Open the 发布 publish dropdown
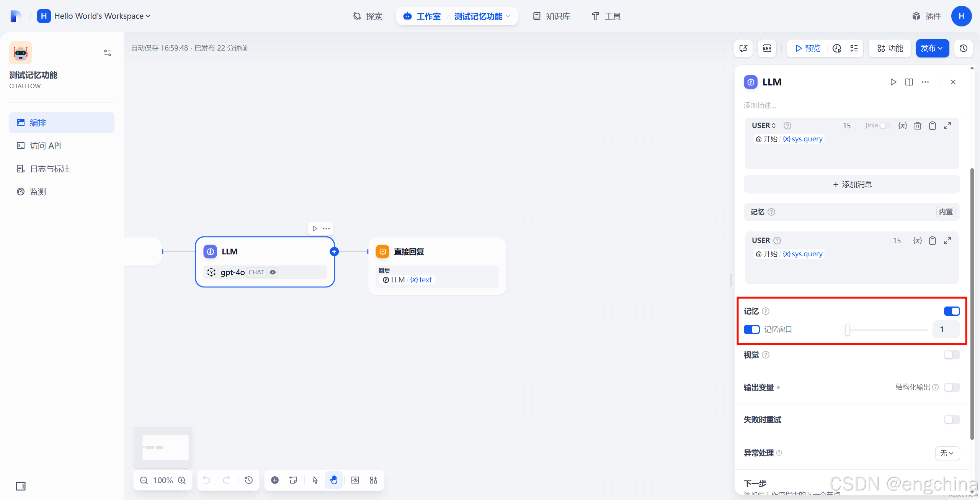 (x=932, y=48)
